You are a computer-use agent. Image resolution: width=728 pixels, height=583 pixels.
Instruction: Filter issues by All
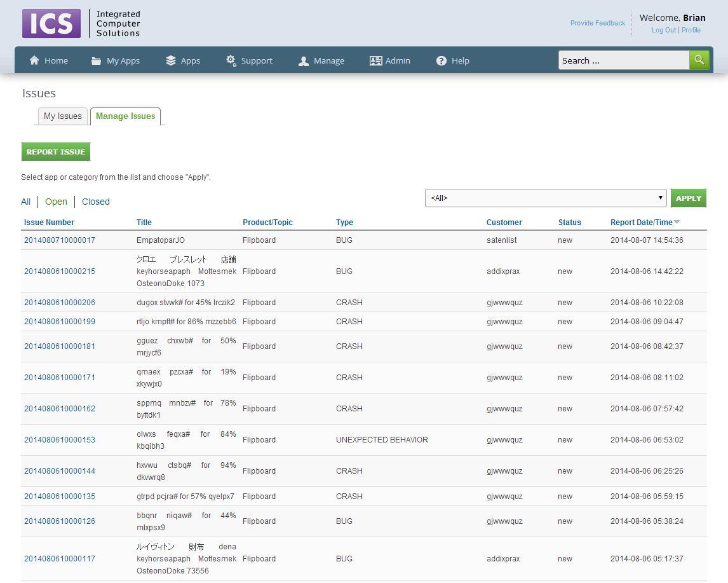tap(25, 202)
